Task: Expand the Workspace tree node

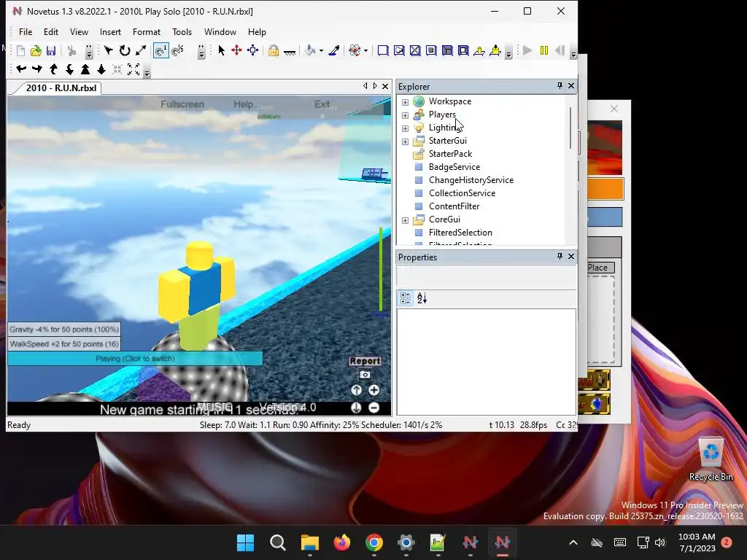Action: coord(405,102)
